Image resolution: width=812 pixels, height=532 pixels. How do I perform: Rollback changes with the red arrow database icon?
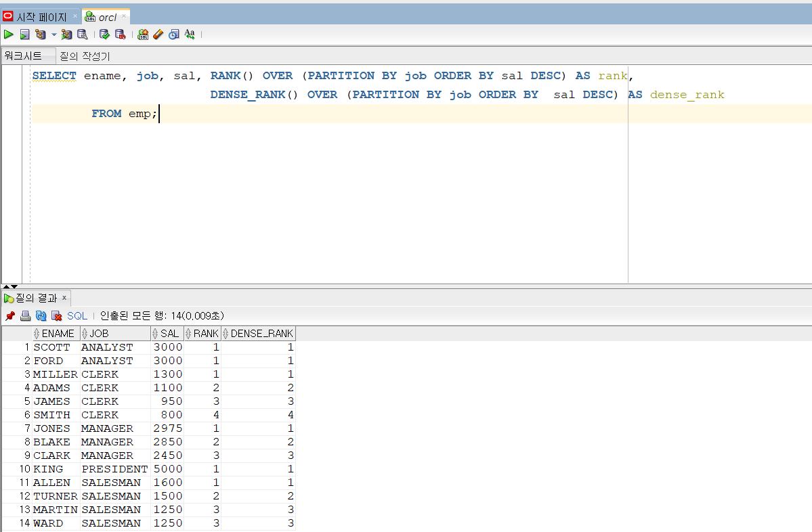tap(120, 35)
